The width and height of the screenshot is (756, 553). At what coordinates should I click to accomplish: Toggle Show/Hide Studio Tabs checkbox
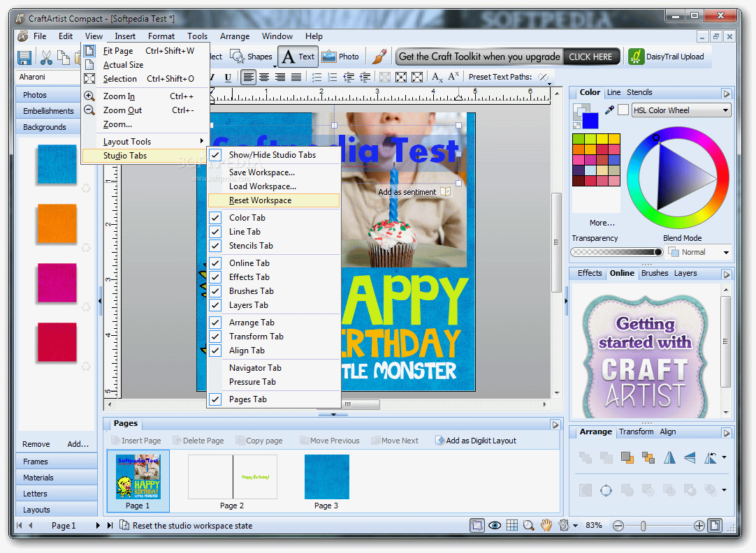coord(215,155)
